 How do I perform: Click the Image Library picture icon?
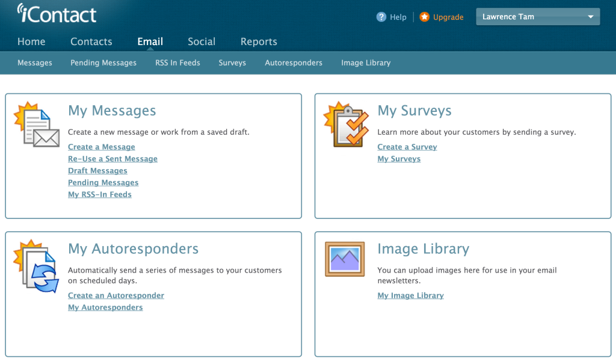click(345, 259)
